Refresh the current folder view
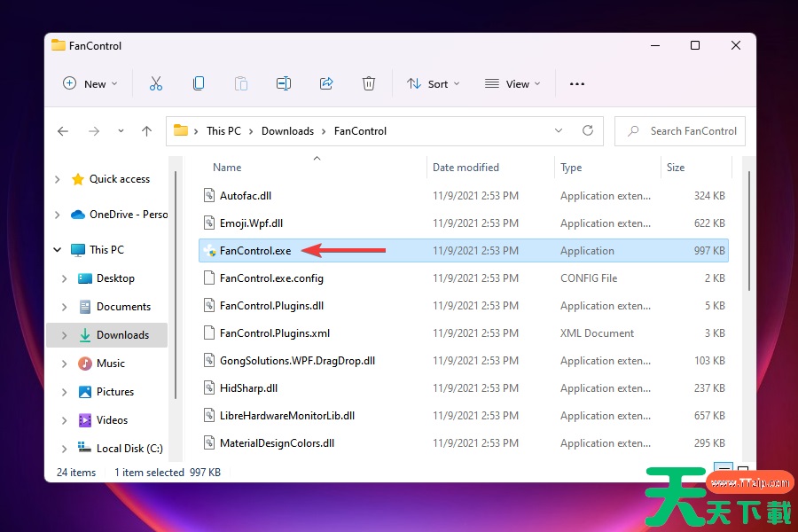This screenshot has width=798, height=532. coord(587,130)
